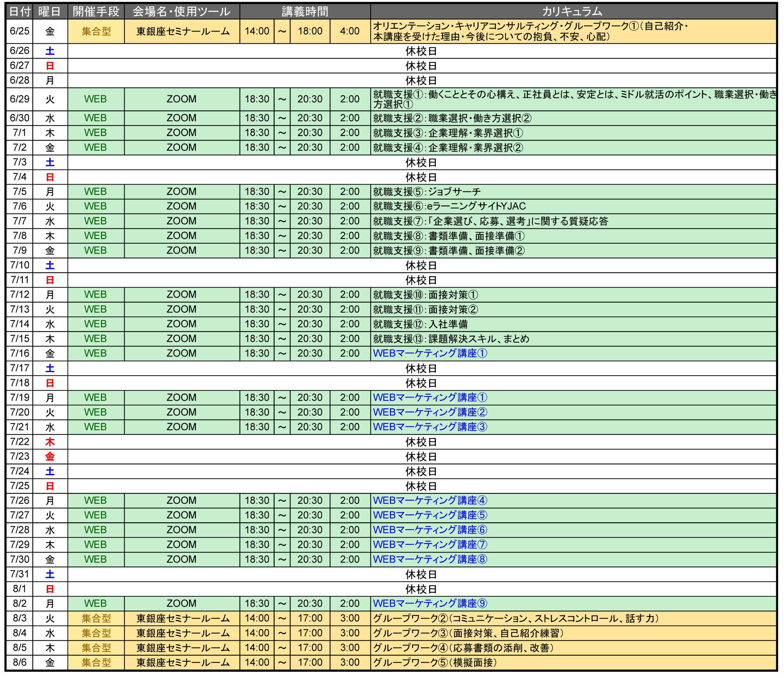
Task: Click the オリエンテーション curriculum cell
Action: (573, 31)
